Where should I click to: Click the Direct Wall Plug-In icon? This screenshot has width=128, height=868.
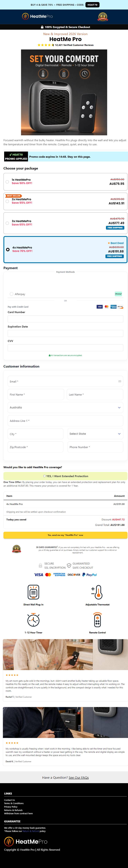pos(33,592)
